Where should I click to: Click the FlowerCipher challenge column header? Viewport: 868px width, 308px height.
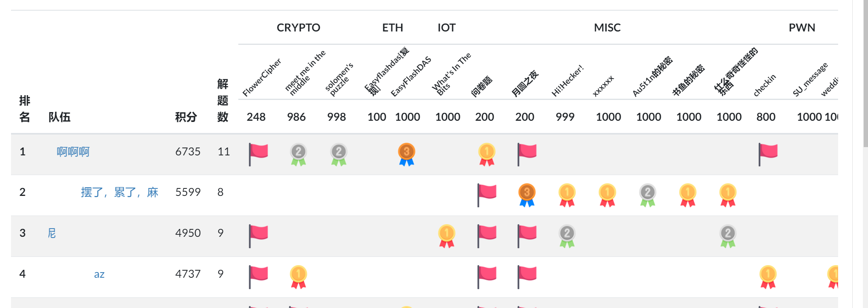(x=261, y=78)
